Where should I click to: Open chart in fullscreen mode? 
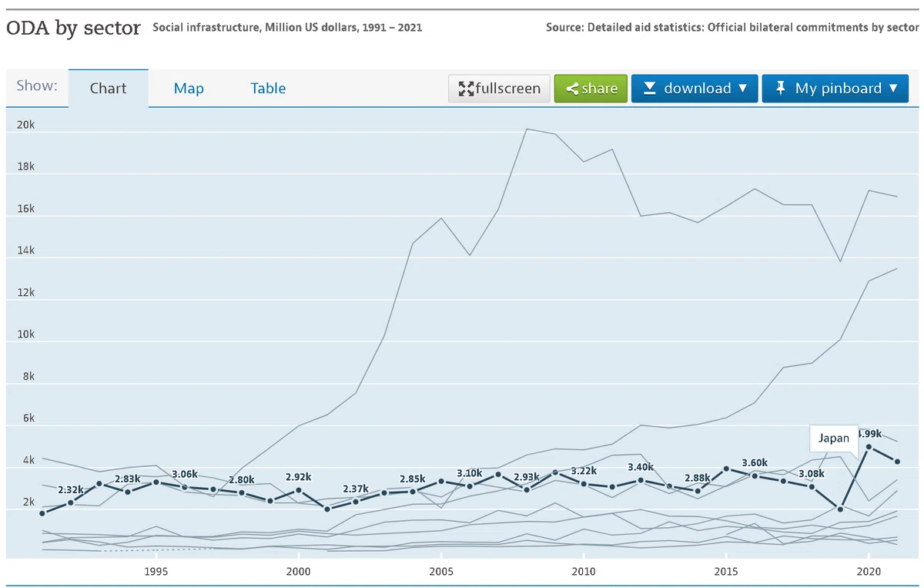tap(500, 89)
